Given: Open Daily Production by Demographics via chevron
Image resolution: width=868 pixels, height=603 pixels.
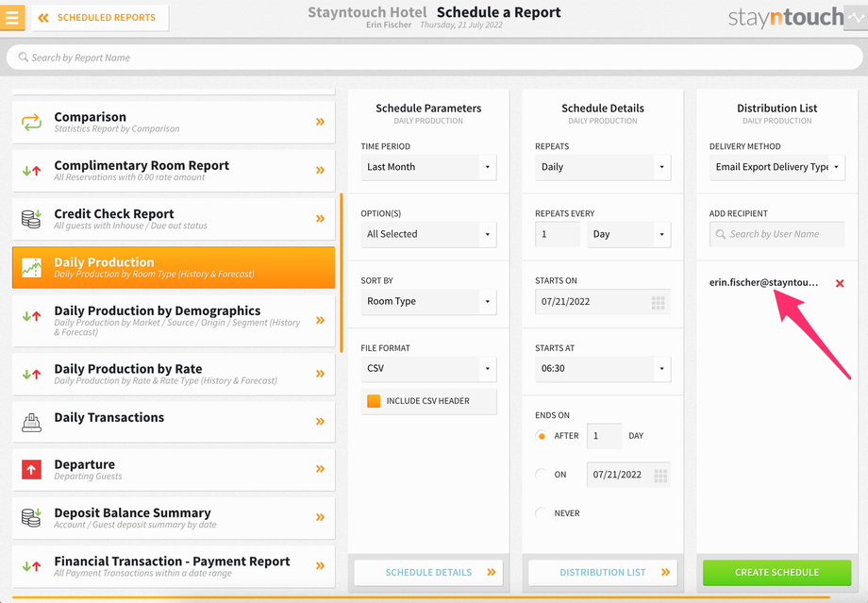Looking at the screenshot, I should pos(320,320).
